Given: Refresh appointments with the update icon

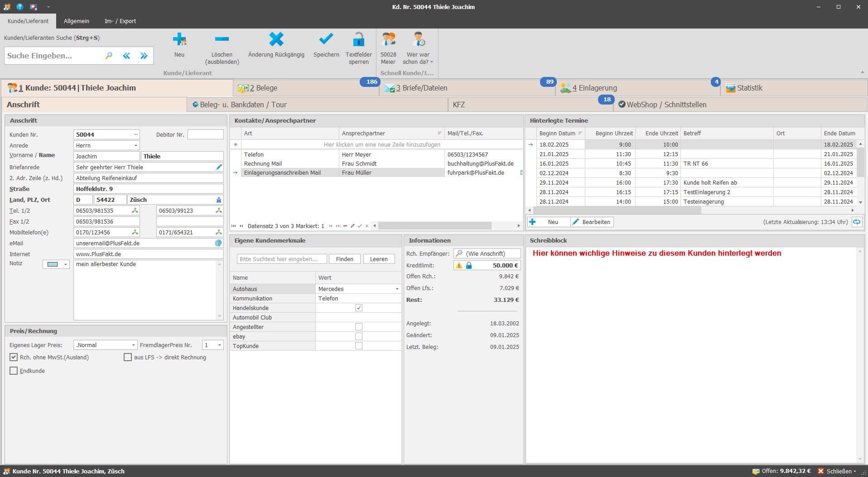Looking at the screenshot, I should coord(857,222).
